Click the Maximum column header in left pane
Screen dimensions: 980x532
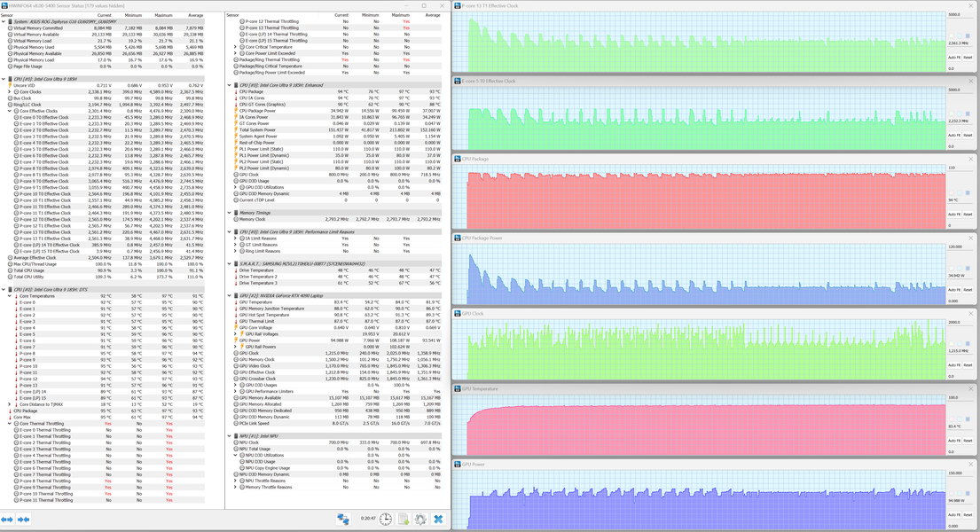(163, 15)
